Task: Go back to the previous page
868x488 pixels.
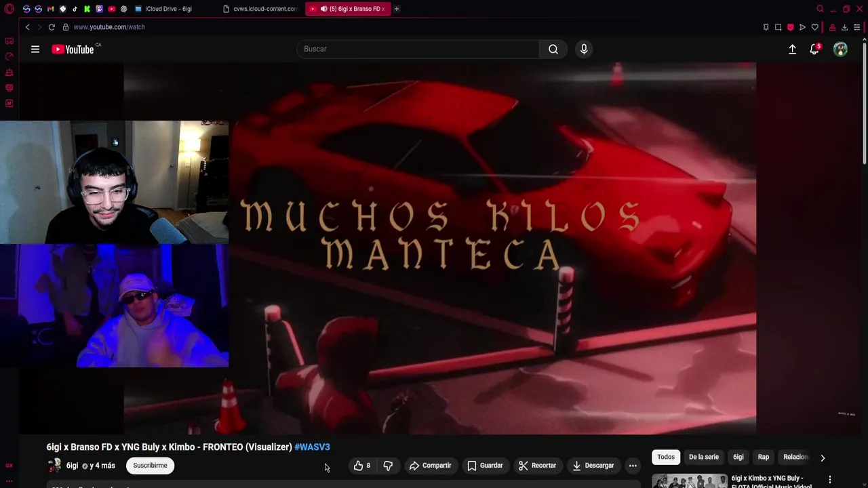Action: tap(27, 27)
